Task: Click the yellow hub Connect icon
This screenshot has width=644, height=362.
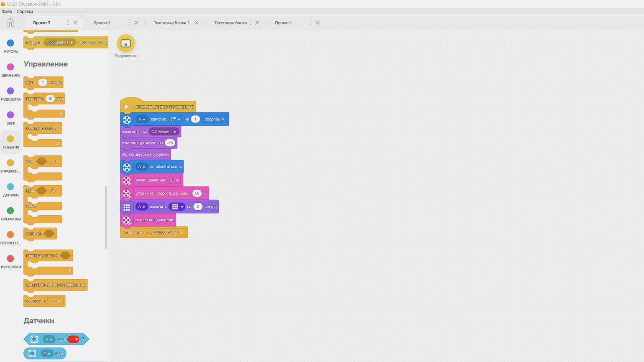Action: 125,43
